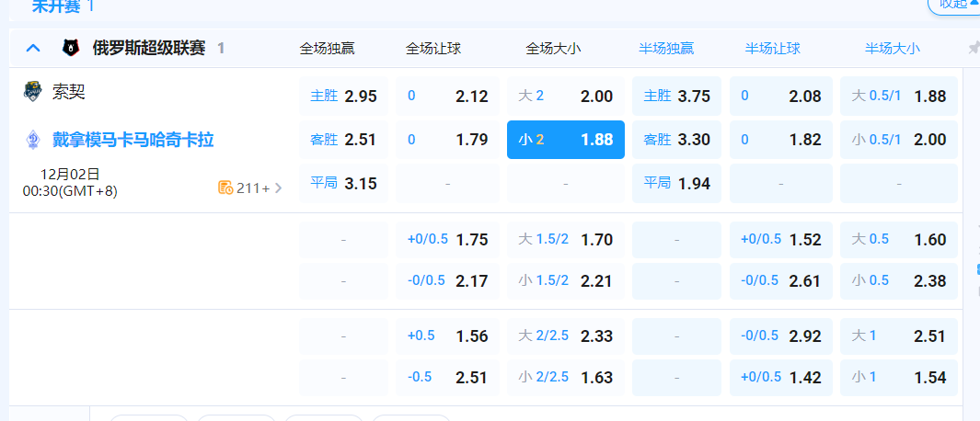The image size is (980, 421).
Task: Select 小 0.5/1 odds 2.00
Action: coord(899,140)
